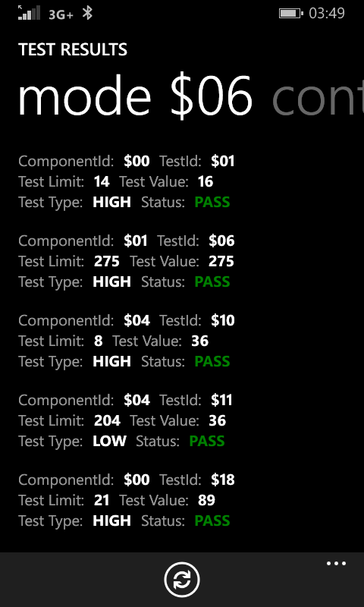The width and height of the screenshot is (364, 607).
Task: Select the 'mode $06' pivot header
Action: click(136, 96)
